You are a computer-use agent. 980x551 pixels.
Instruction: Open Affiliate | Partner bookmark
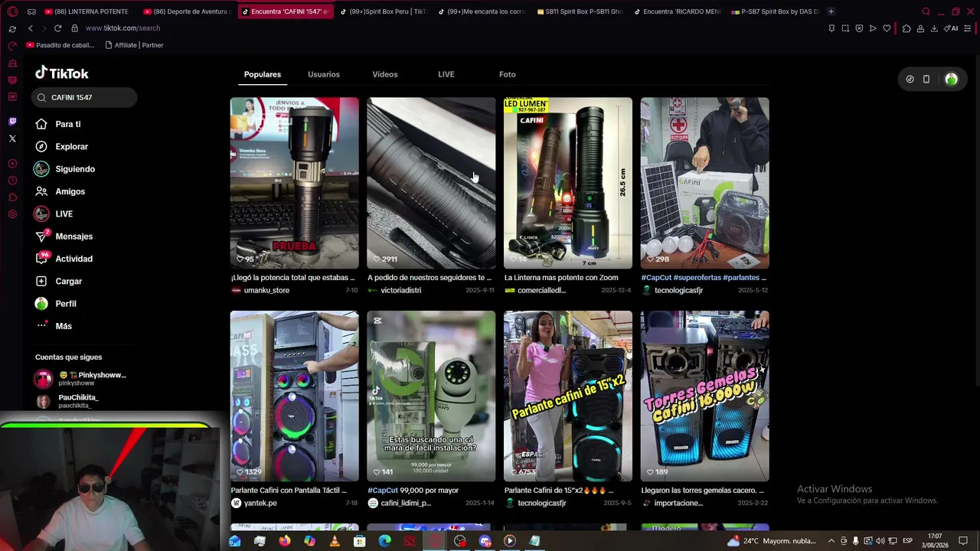click(x=134, y=45)
